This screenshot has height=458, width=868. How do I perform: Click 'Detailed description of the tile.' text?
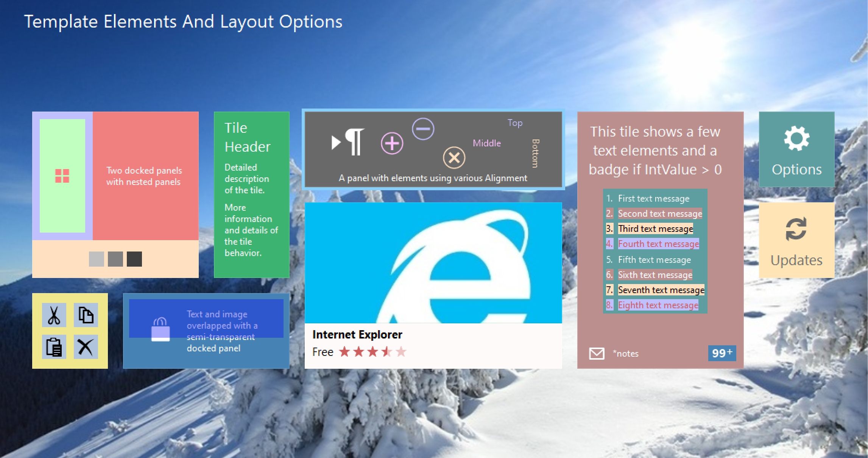click(246, 179)
